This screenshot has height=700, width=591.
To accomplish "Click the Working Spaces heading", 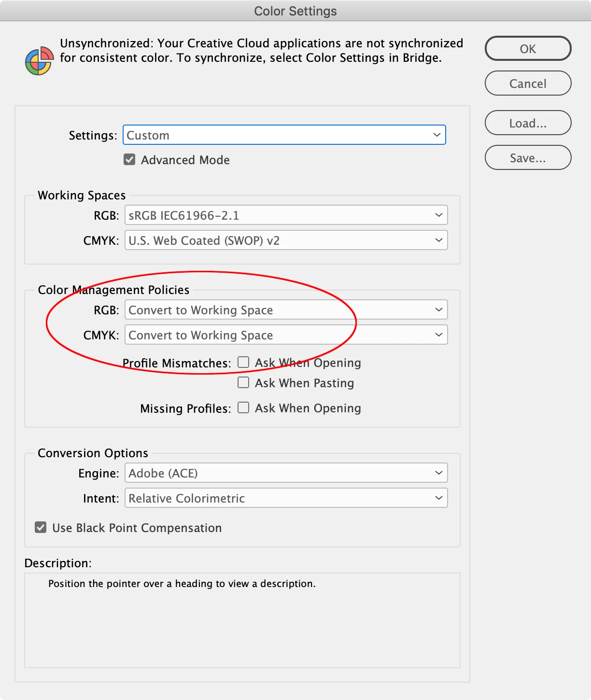I will (82, 196).
